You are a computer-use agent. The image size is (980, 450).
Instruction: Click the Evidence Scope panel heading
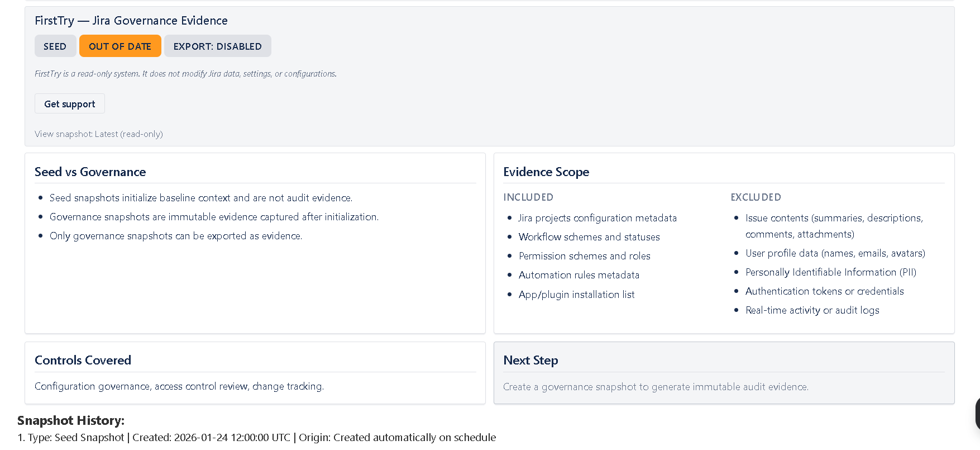click(546, 172)
